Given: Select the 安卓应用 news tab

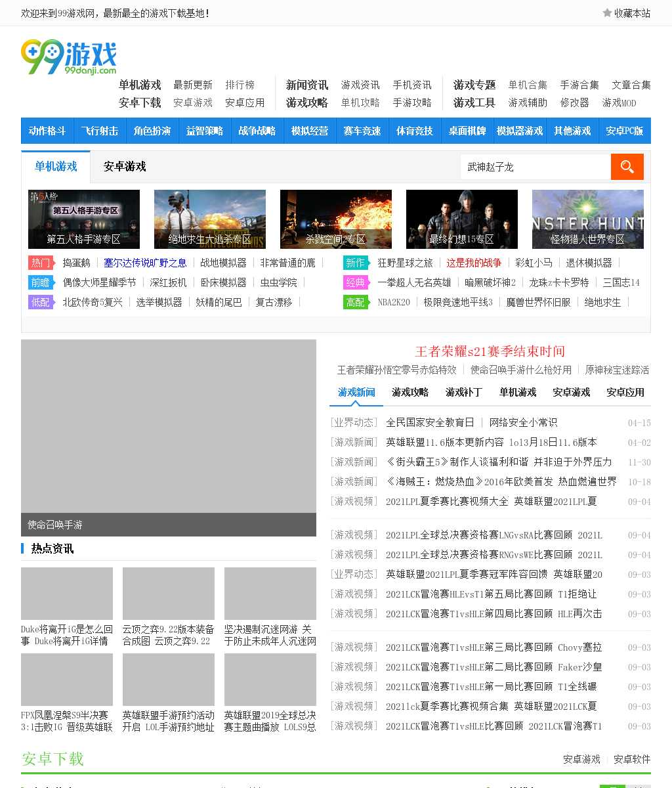Looking at the screenshot, I should click(x=625, y=392).
